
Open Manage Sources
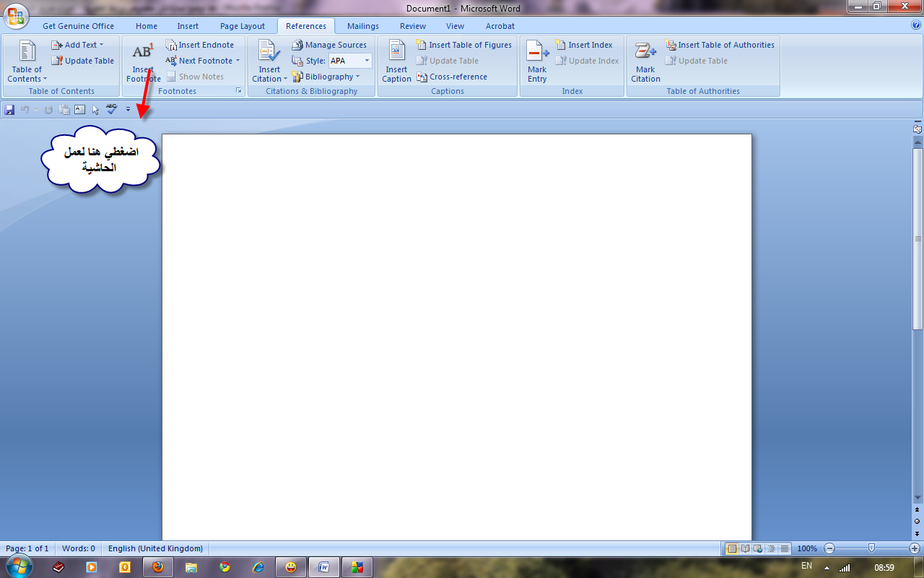click(x=329, y=45)
